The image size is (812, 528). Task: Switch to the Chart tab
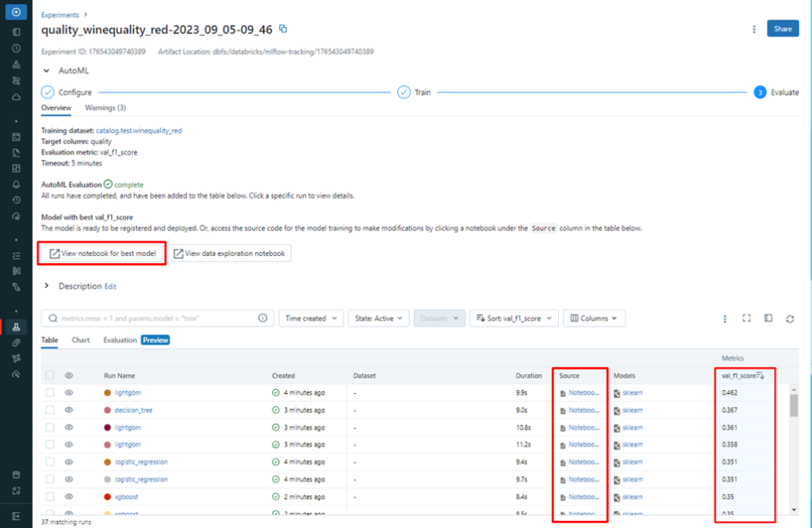pos(80,339)
